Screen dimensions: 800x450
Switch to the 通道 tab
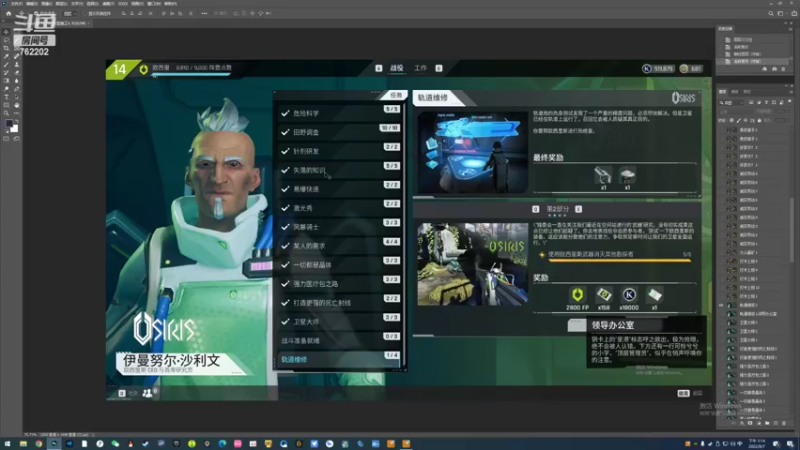(x=735, y=92)
